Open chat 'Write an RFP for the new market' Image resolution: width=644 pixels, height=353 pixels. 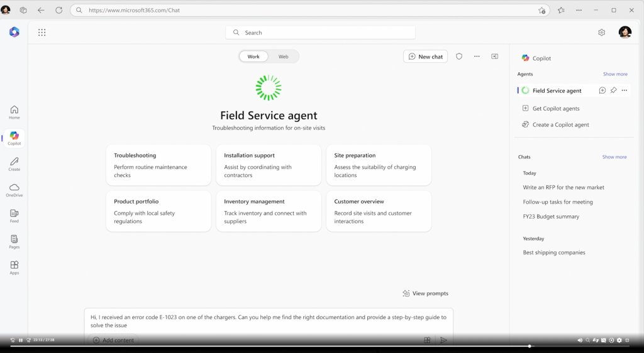(x=563, y=187)
